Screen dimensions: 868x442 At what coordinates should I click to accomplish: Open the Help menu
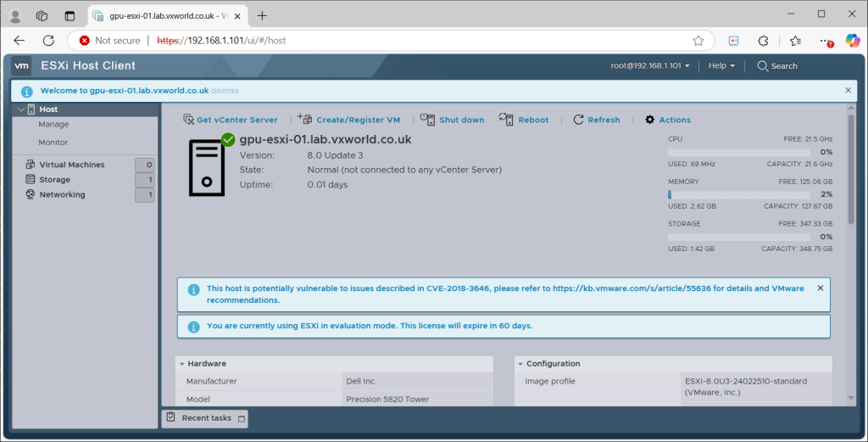click(721, 66)
